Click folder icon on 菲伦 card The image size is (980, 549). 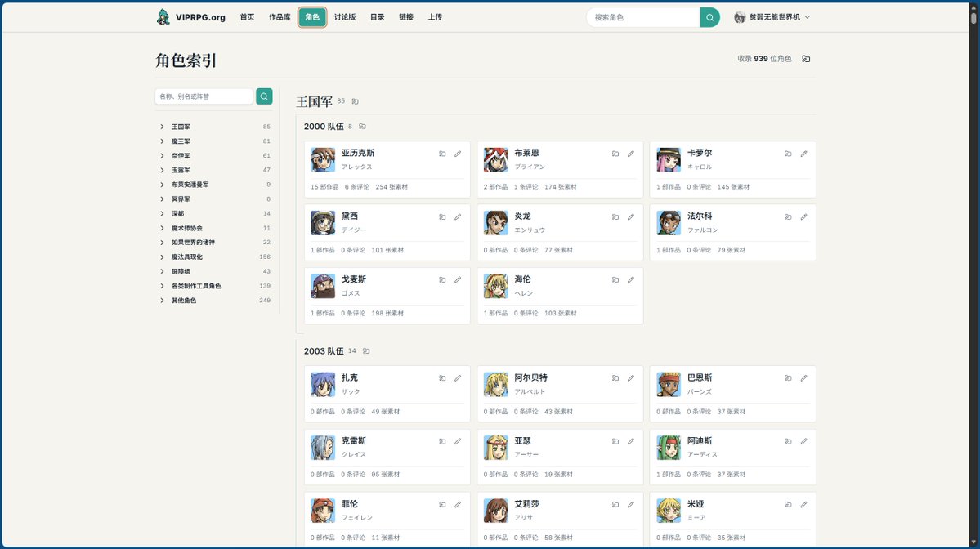point(442,504)
